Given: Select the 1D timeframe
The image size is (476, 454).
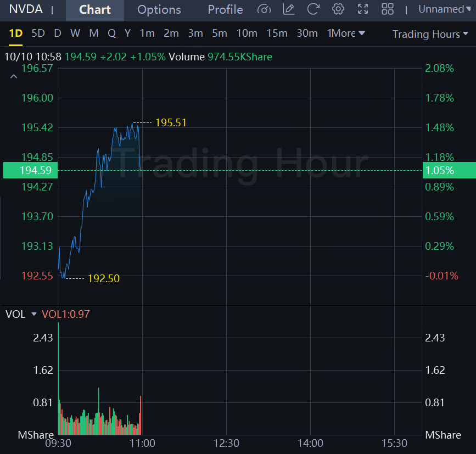Looking at the screenshot, I should point(16,33).
